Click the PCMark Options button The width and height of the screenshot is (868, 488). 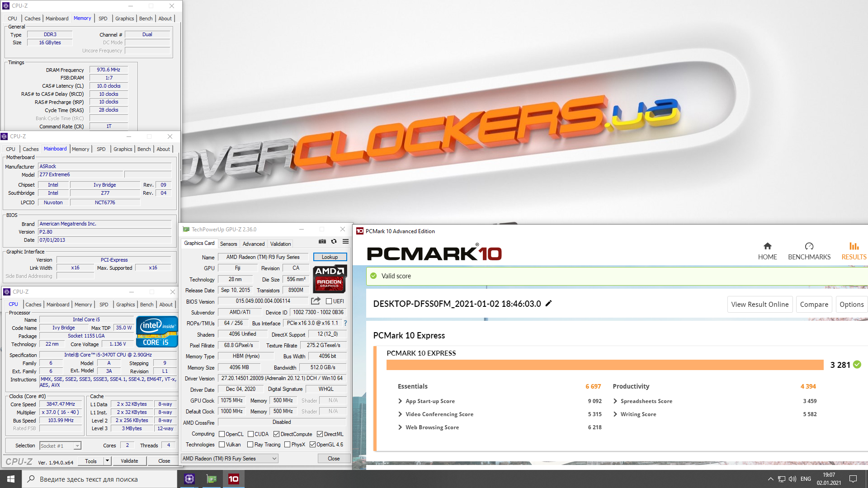click(x=852, y=305)
